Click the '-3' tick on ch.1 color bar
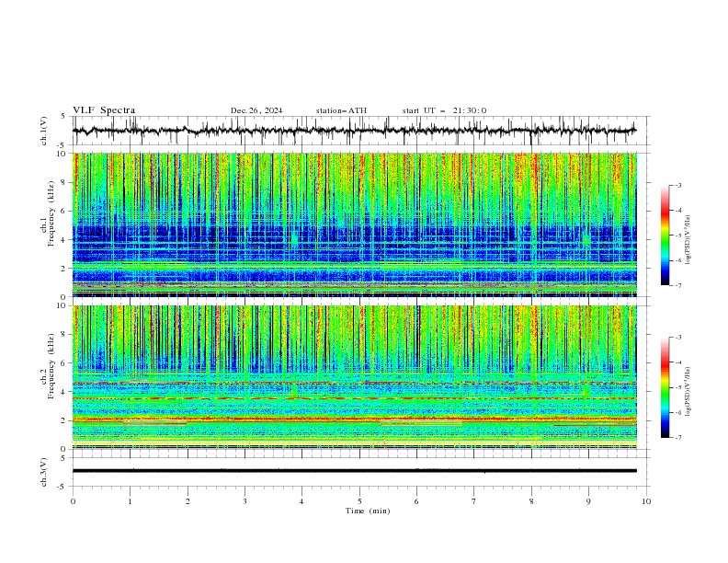This screenshot has height=563, width=728. click(x=677, y=185)
